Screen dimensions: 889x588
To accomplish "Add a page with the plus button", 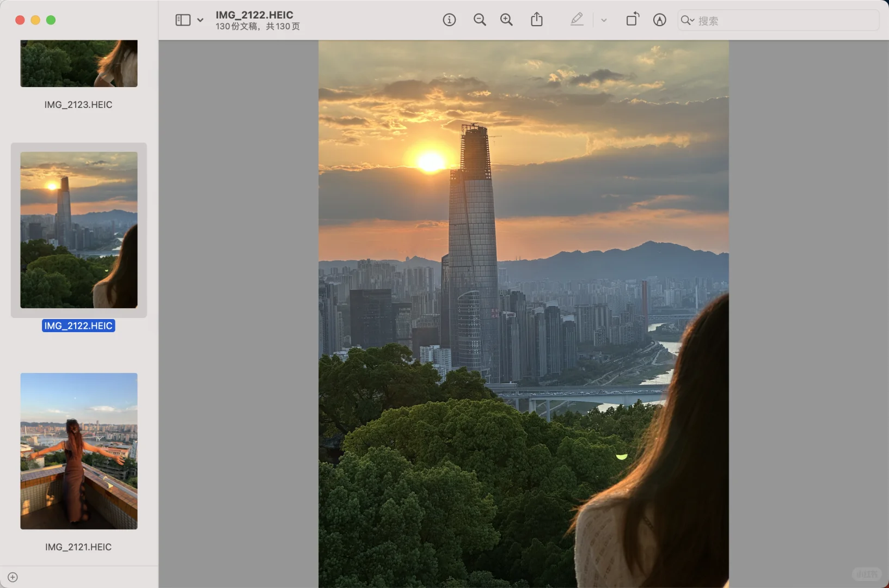I will (x=13, y=577).
